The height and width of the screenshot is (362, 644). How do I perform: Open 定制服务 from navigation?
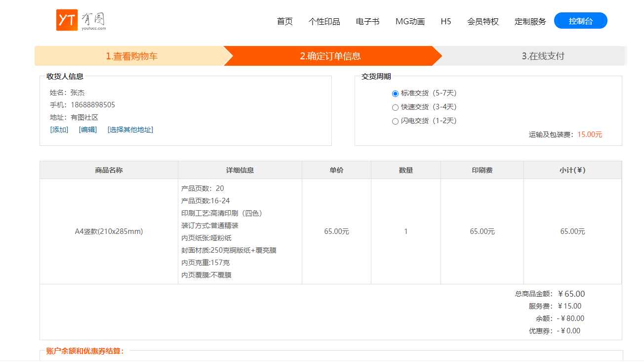tap(530, 21)
